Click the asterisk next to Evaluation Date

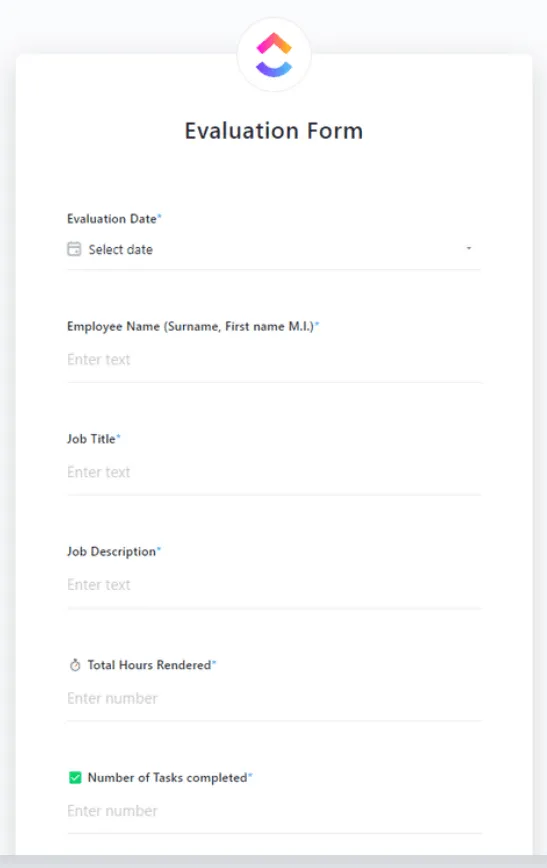(159, 215)
